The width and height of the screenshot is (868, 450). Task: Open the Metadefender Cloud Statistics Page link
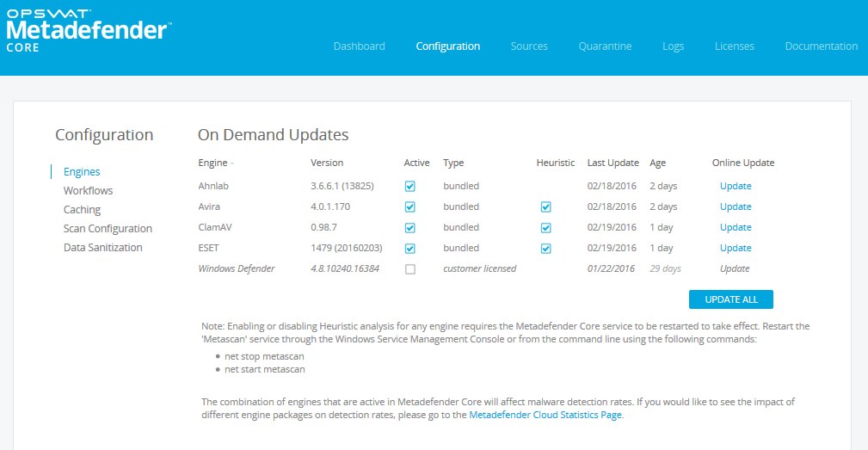tap(545, 415)
